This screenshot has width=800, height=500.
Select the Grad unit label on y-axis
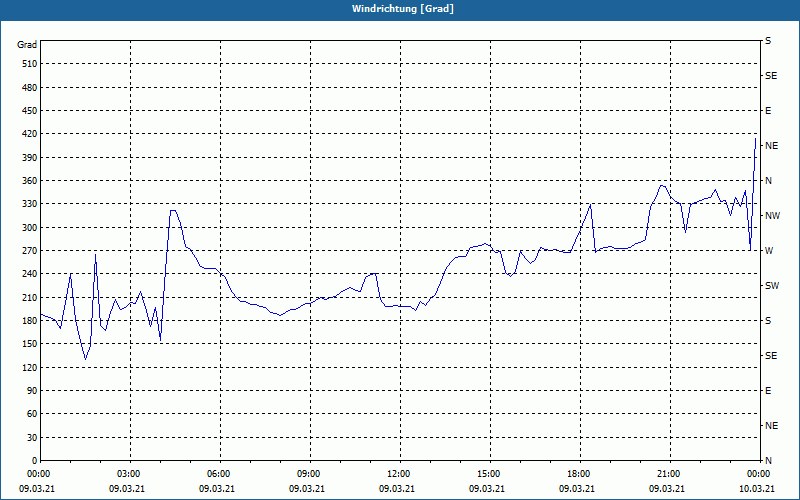click(x=27, y=45)
